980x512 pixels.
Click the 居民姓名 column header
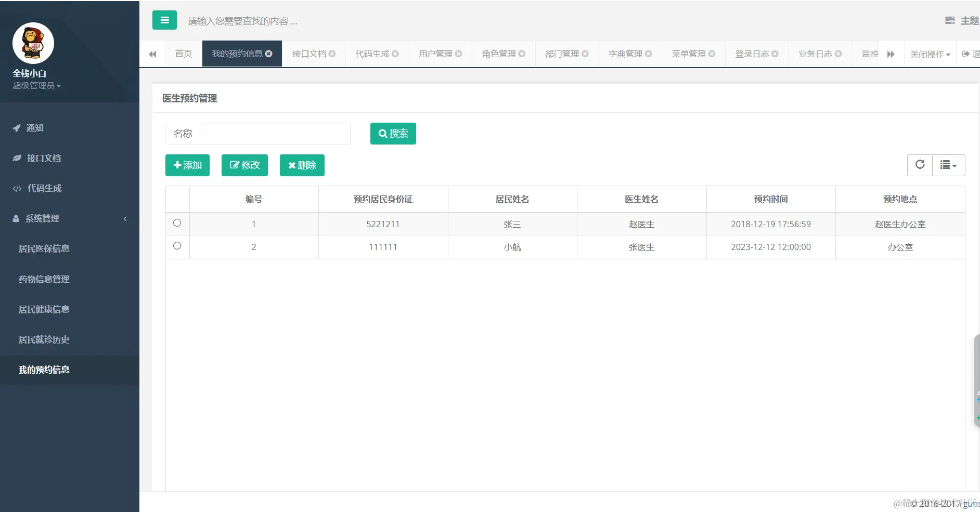512,199
